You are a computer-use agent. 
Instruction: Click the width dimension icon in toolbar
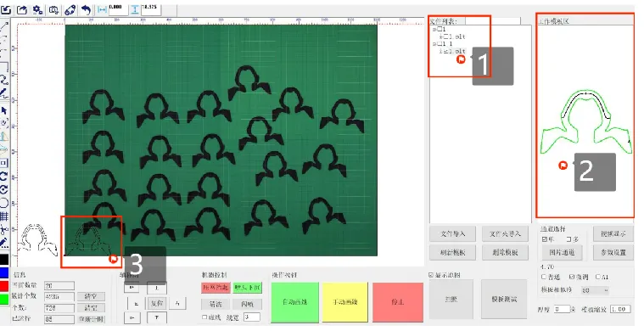[x=103, y=10]
